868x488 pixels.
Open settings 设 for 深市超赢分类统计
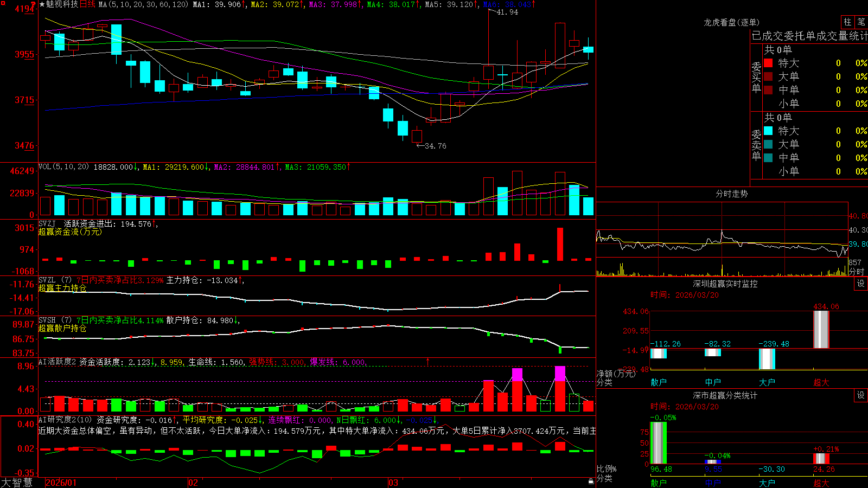click(x=861, y=395)
